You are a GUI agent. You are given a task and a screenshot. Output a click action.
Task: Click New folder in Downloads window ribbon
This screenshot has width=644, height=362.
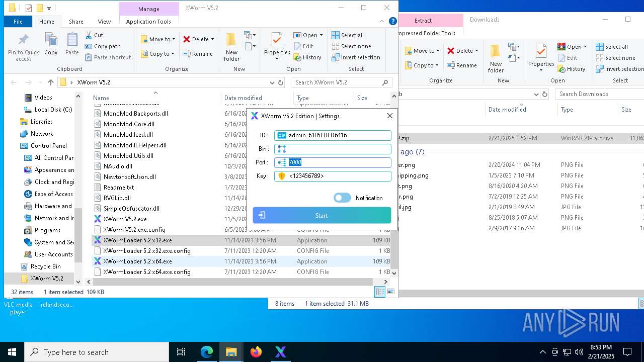[496, 59]
